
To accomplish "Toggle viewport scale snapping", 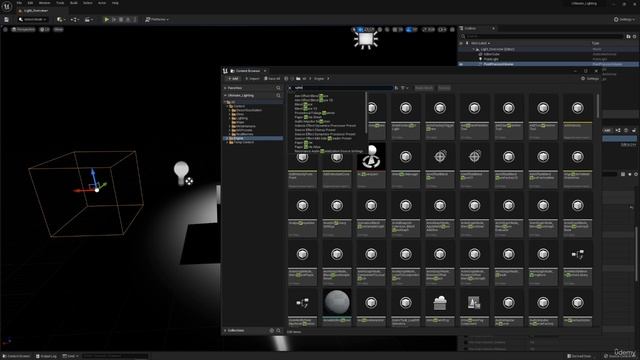I will 424,29.
